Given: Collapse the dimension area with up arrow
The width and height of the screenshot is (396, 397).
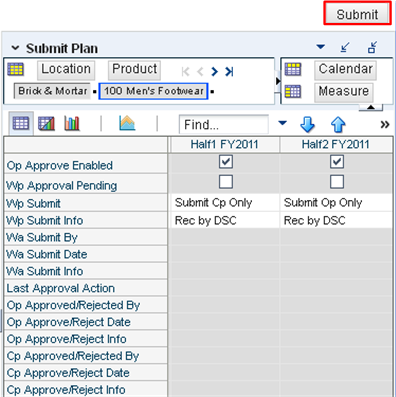Looking at the screenshot, I should coord(371,107).
